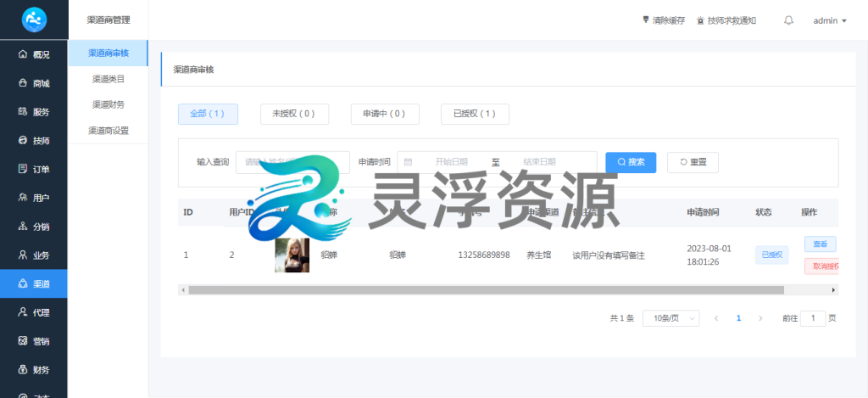Open 概况 overview in the sidebar

pyautogui.click(x=34, y=54)
